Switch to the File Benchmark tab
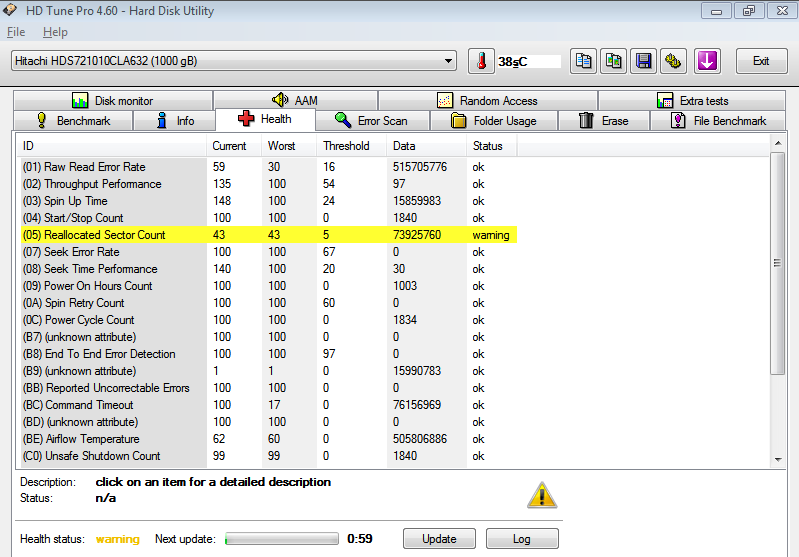 (x=717, y=121)
